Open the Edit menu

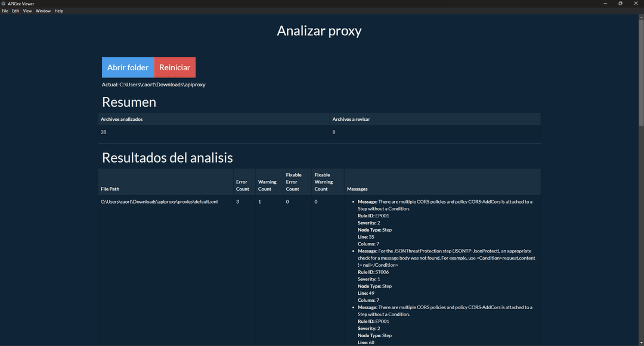(x=16, y=11)
